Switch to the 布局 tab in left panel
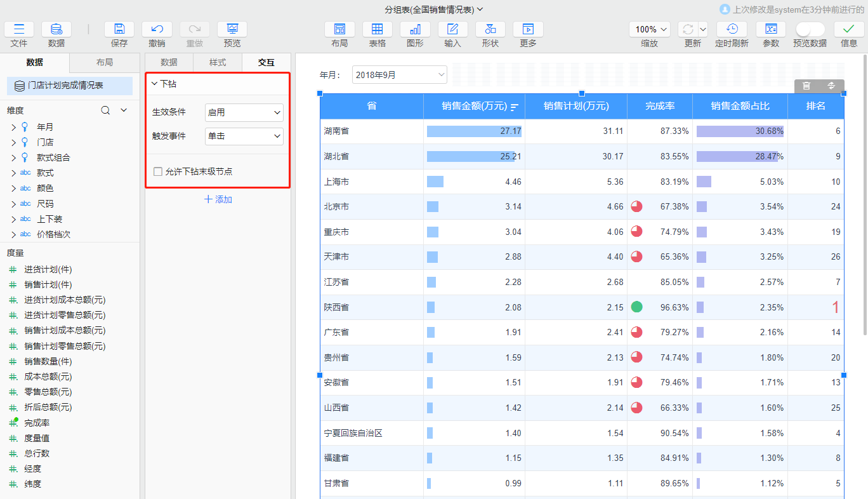868x499 pixels. coord(105,62)
